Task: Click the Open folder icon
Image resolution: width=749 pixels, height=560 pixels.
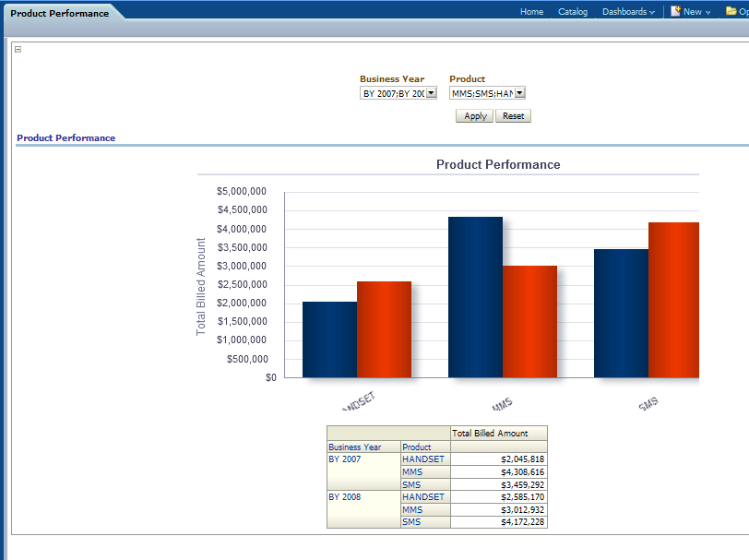Action: (x=731, y=12)
